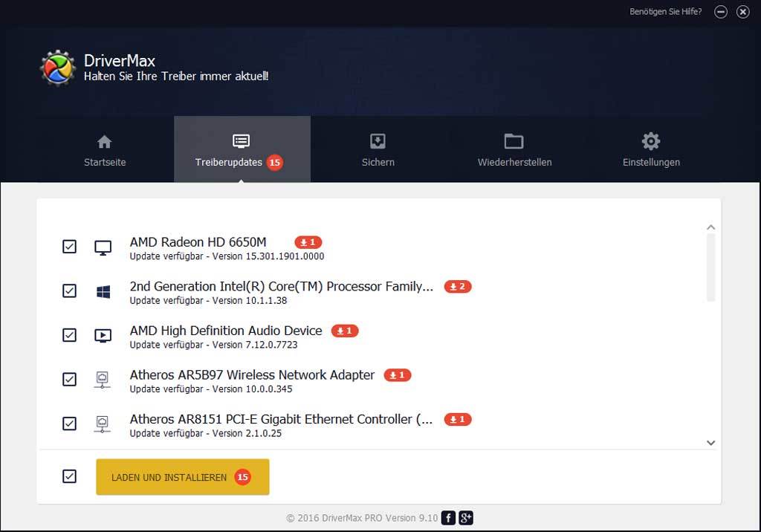Open the Einstellungen tab
Viewport: 761px width, 532px height.
(651, 149)
